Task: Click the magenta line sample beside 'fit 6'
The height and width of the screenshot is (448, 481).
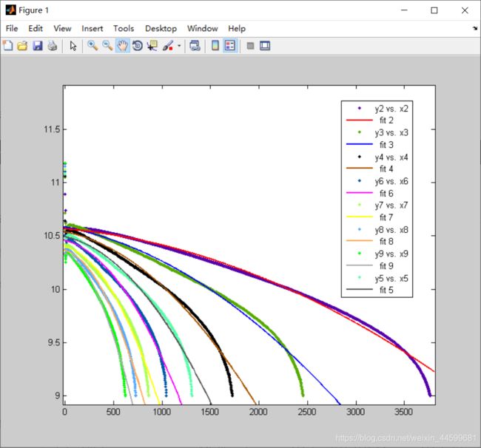Action: pyautogui.click(x=360, y=193)
